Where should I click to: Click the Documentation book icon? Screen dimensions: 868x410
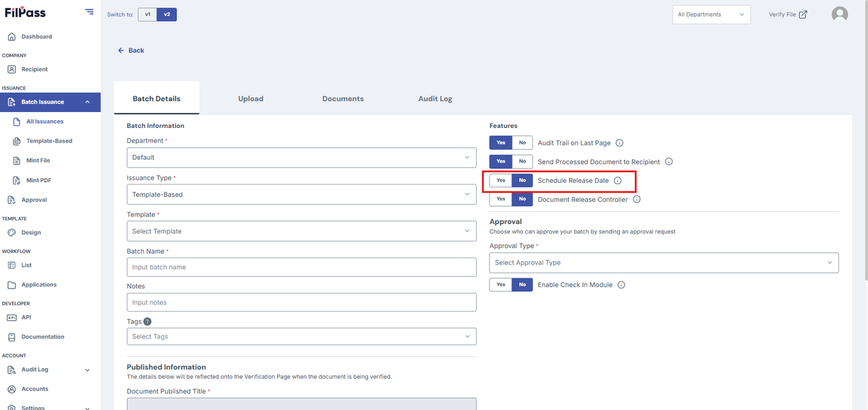point(12,337)
